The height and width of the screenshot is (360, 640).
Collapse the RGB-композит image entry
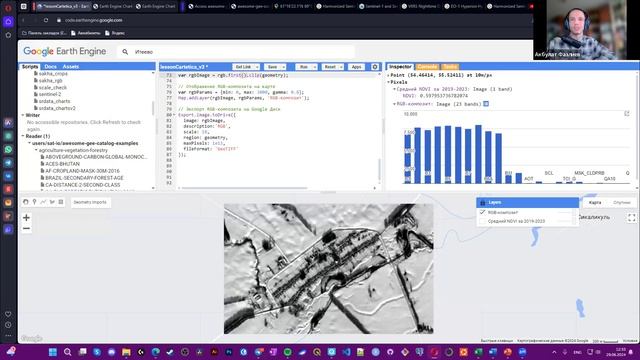394,104
